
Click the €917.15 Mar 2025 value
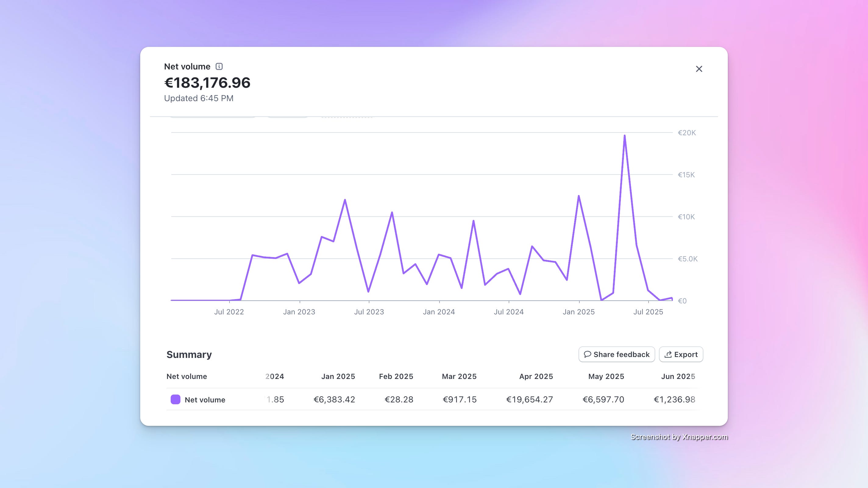tap(460, 399)
